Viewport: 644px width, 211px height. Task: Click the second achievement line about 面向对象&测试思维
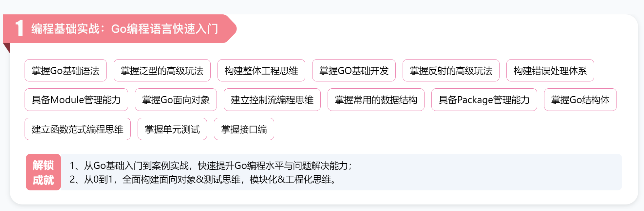[x=203, y=179]
